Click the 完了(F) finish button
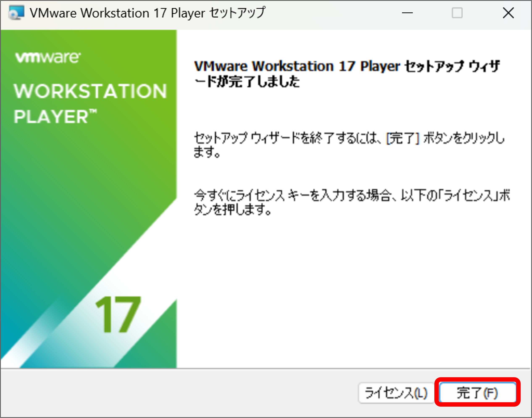This screenshot has width=532, height=418. pos(477,393)
